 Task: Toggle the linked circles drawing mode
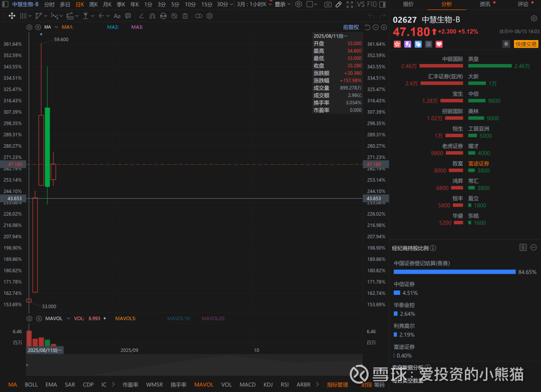(x=198, y=16)
